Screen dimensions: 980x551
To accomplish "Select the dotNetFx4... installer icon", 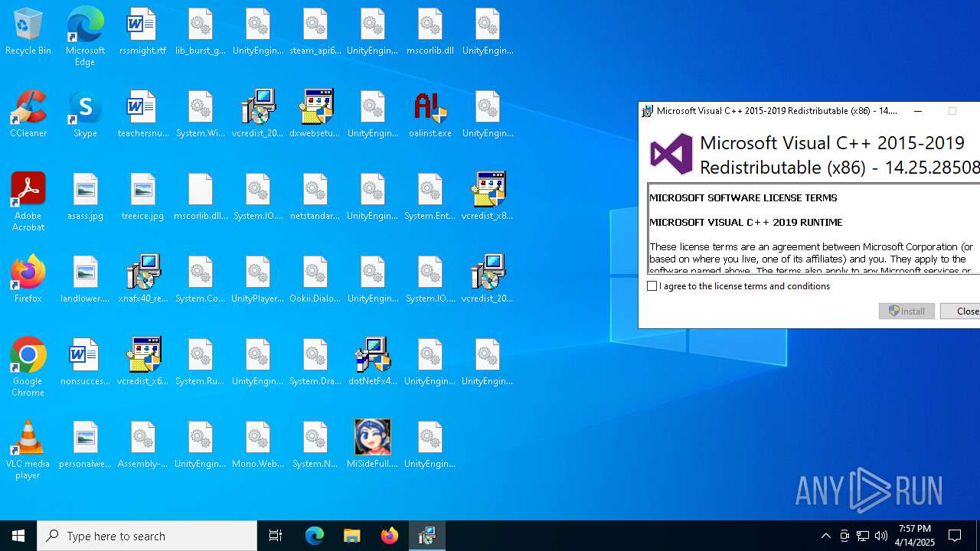I will pyautogui.click(x=372, y=363).
